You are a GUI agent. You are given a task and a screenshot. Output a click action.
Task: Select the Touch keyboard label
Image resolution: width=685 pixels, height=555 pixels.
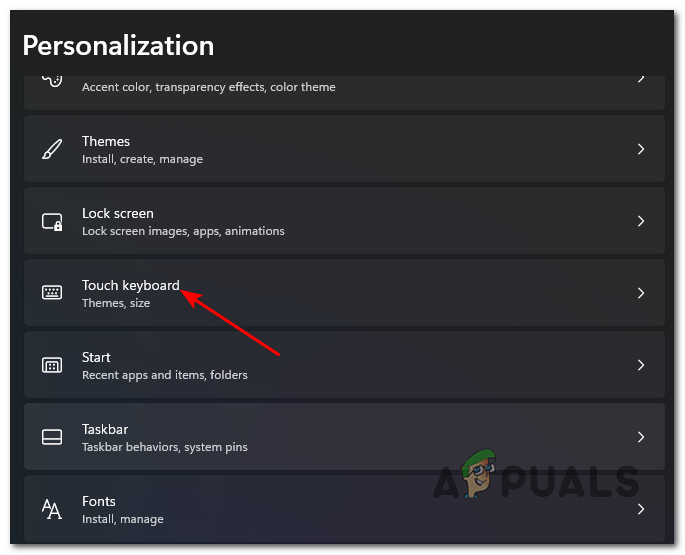pyautogui.click(x=130, y=285)
